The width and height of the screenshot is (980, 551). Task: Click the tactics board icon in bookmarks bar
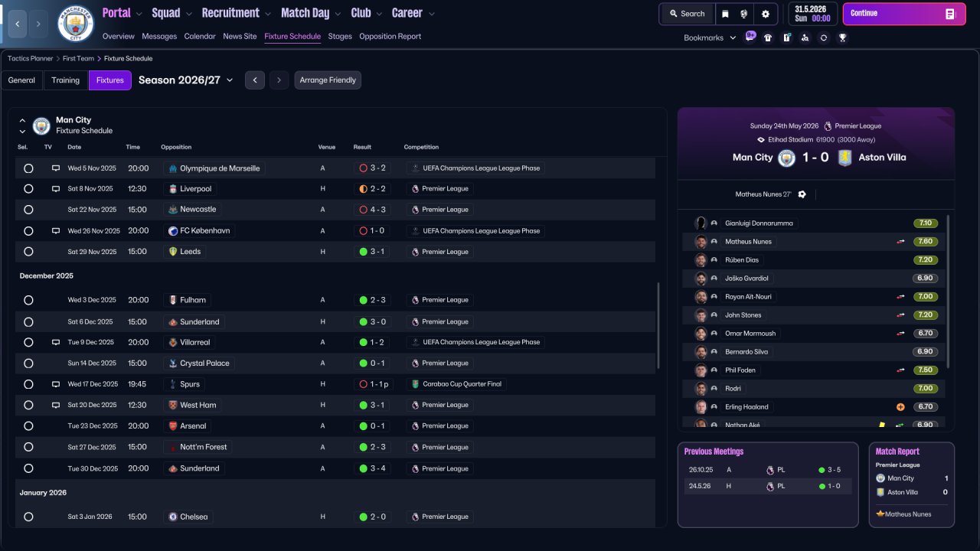pyautogui.click(x=786, y=37)
